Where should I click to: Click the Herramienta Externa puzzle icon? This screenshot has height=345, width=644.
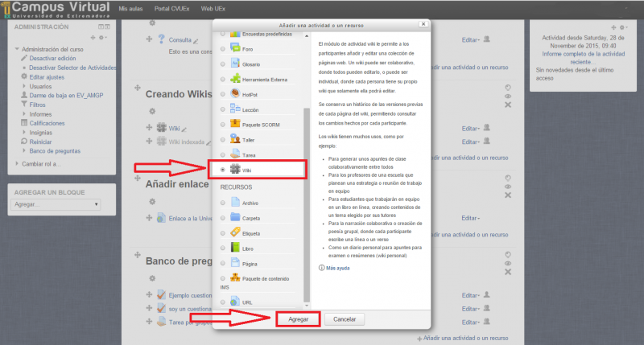(235, 78)
